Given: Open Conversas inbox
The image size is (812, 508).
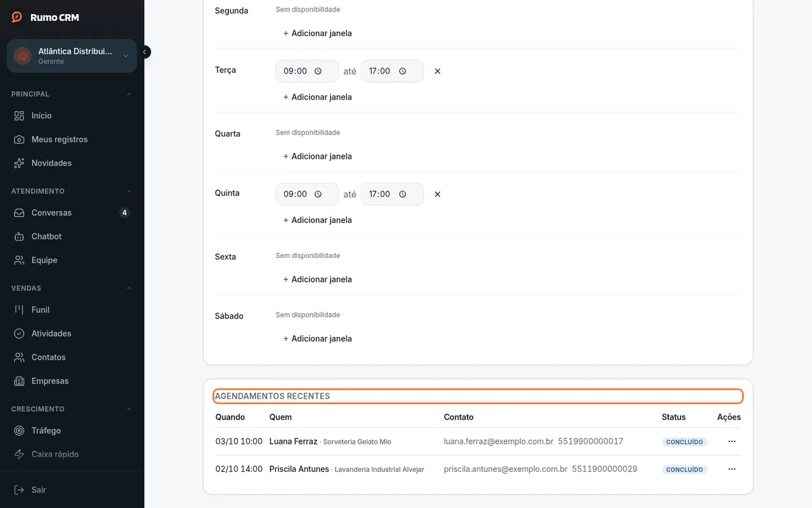Looking at the screenshot, I should coord(72,213).
